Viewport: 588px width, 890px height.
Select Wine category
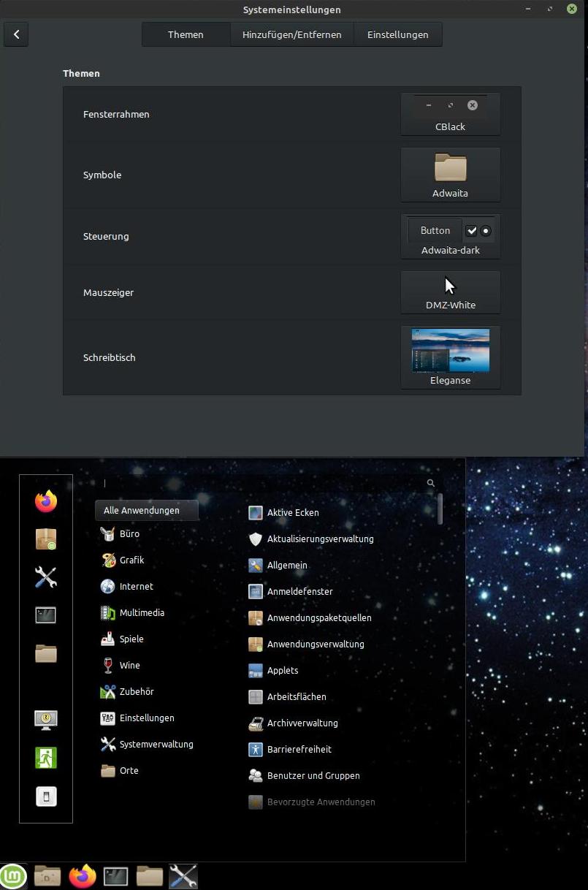pos(121,666)
